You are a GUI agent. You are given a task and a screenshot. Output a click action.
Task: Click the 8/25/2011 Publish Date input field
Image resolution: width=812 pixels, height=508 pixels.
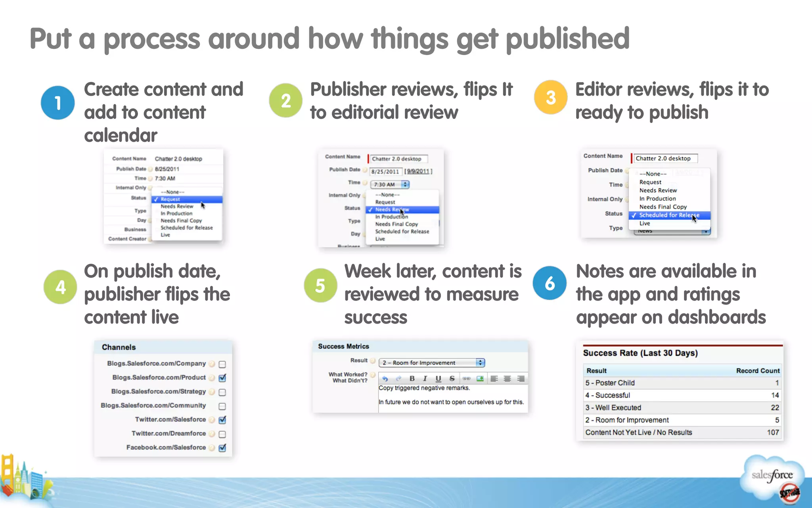(x=386, y=172)
